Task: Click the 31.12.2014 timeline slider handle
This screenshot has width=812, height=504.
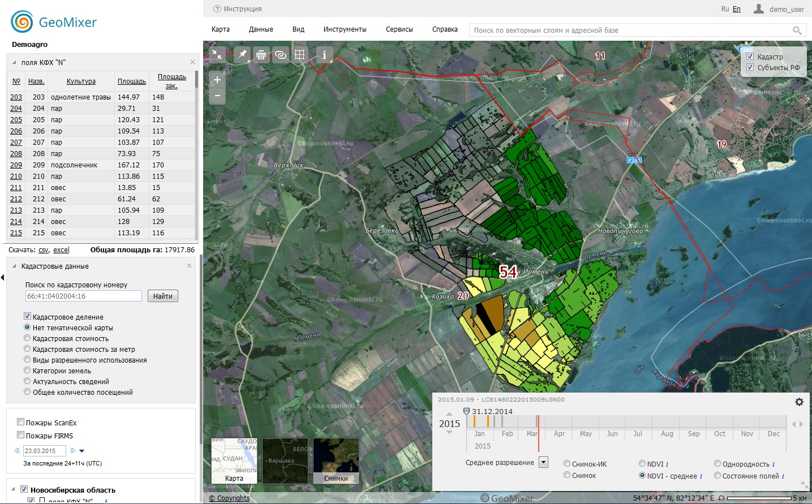Action: tap(466, 412)
